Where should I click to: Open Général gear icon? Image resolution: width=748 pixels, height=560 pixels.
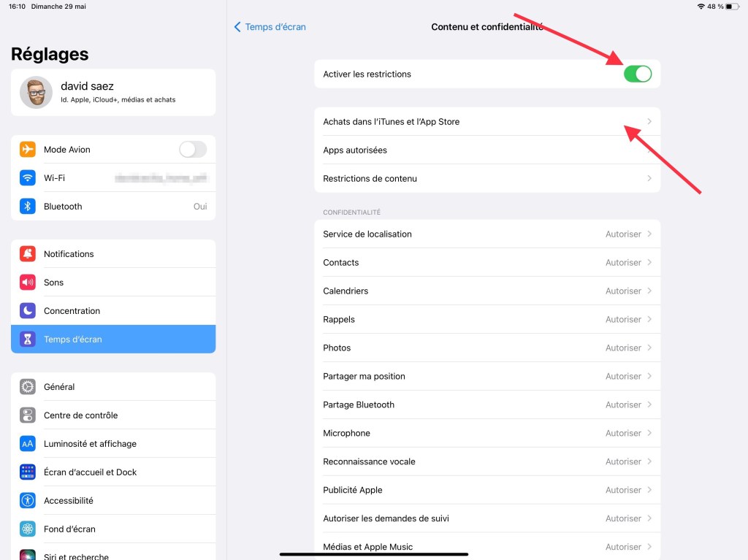coord(28,387)
